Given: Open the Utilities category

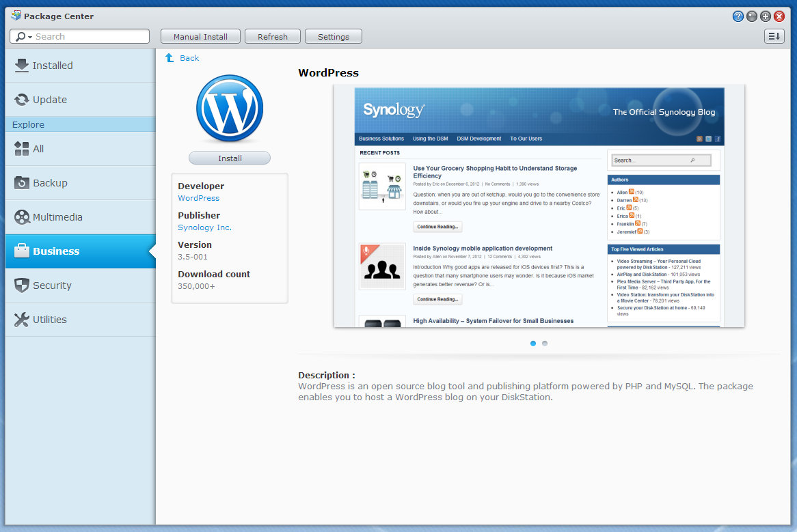Looking at the screenshot, I should [80, 320].
